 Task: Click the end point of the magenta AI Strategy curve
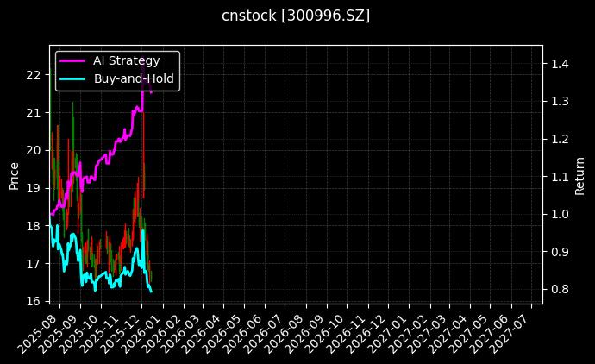(x=151, y=92)
